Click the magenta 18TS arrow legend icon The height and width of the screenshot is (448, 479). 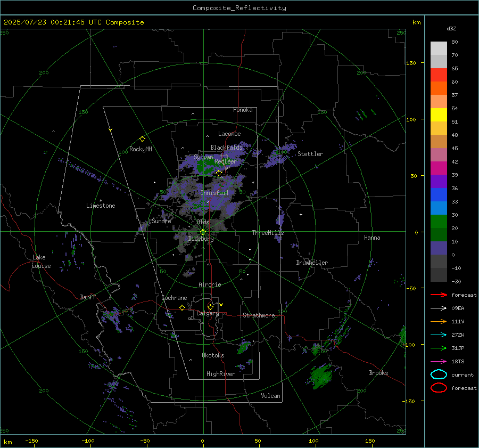click(439, 362)
